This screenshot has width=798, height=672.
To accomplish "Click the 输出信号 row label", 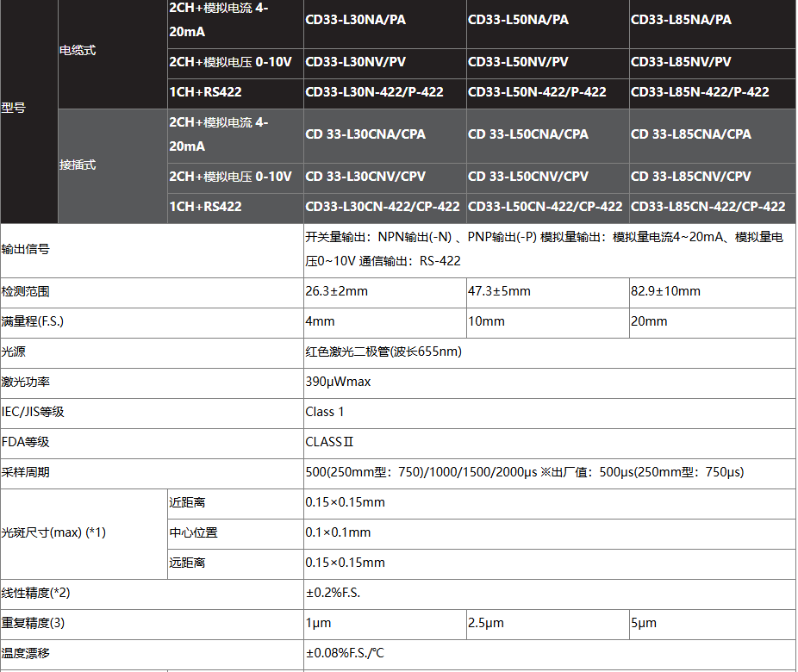I will [26, 249].
